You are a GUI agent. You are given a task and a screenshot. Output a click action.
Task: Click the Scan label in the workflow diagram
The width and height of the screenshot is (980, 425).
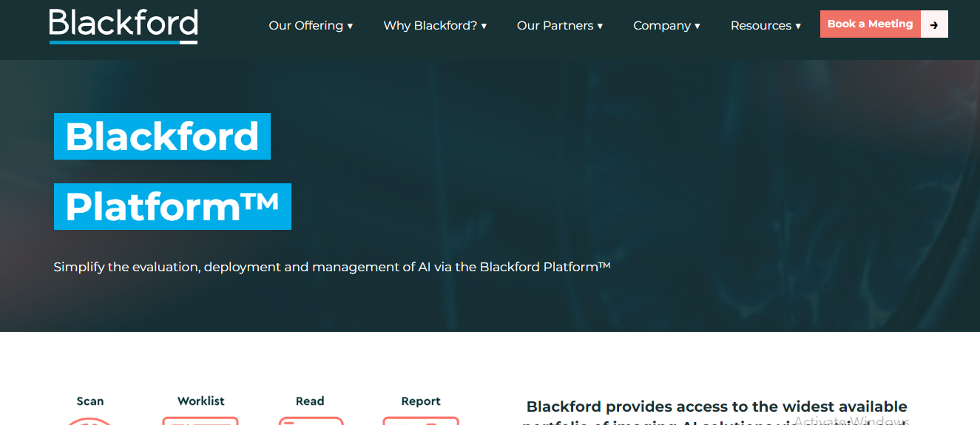[90, 401]
